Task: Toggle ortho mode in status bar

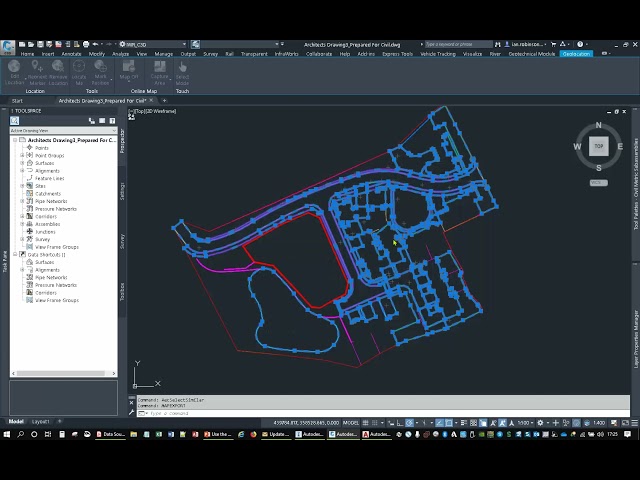Action: (x=400, y=423)
